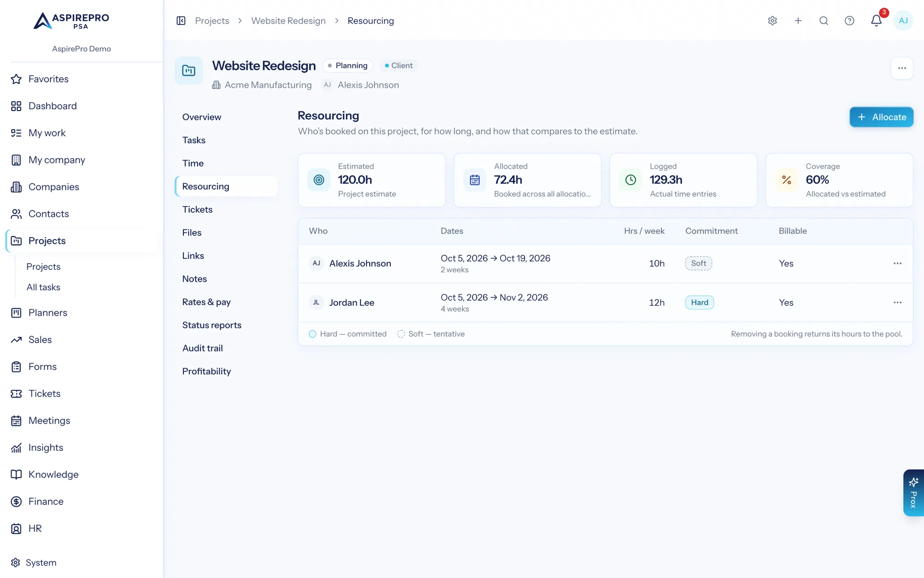The image size is (924, 578).
Task: Open help via the question mark icon
Action: tap(849, 21)
